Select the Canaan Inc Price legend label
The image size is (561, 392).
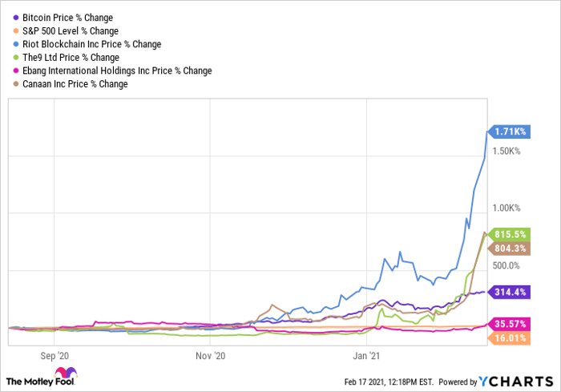point(75,84)
